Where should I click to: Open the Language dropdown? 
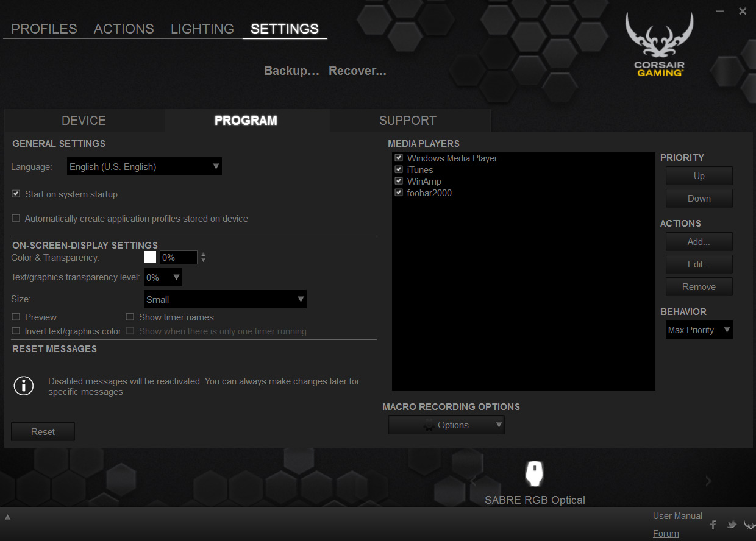144,166
